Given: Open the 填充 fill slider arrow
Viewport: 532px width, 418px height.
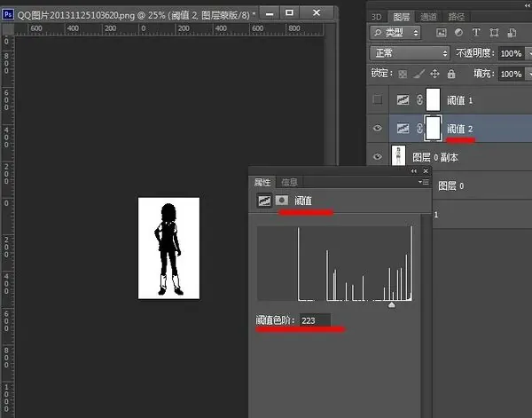Looking at the screenshot, I should (x=528, y=74).
